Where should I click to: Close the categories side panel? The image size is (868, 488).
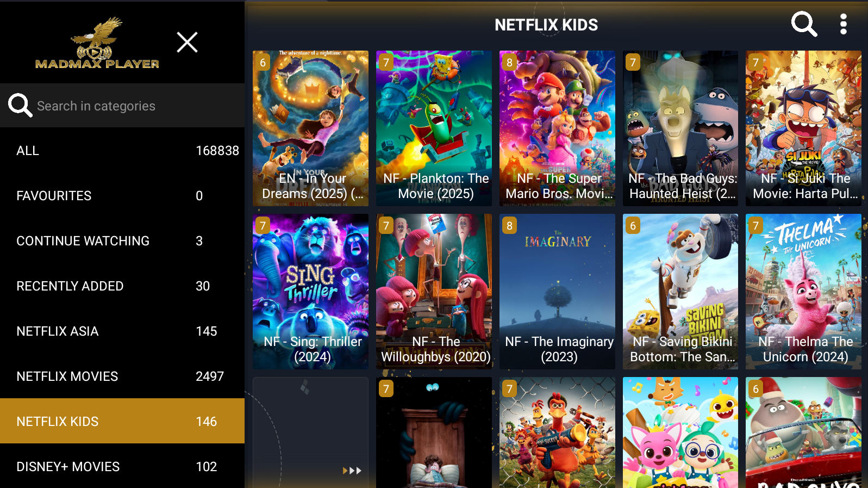point(187,42)
